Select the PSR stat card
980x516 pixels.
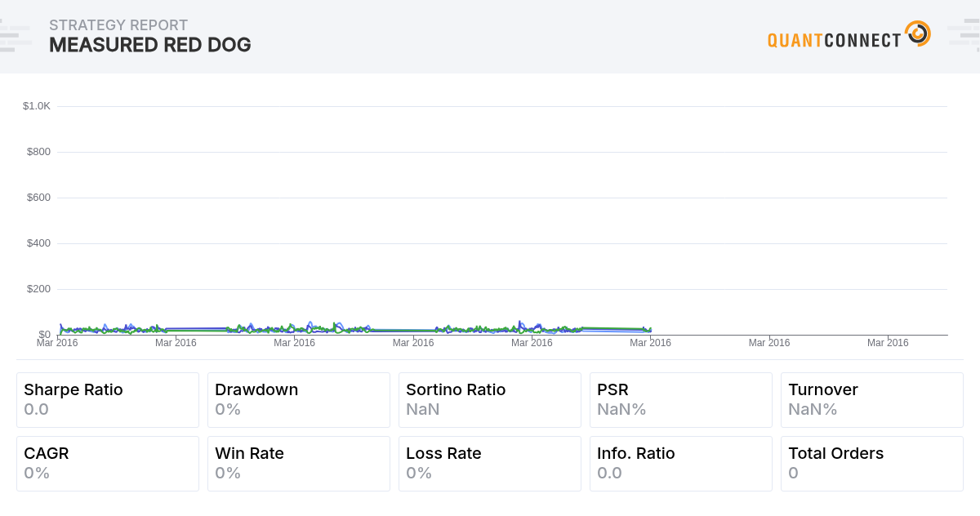pos(681,400)
